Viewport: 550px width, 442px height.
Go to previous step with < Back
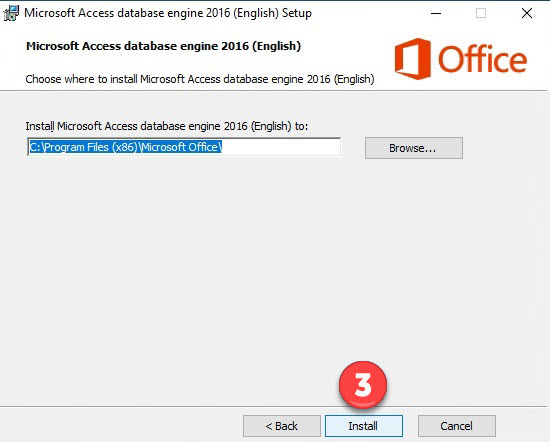coord(282,426)
